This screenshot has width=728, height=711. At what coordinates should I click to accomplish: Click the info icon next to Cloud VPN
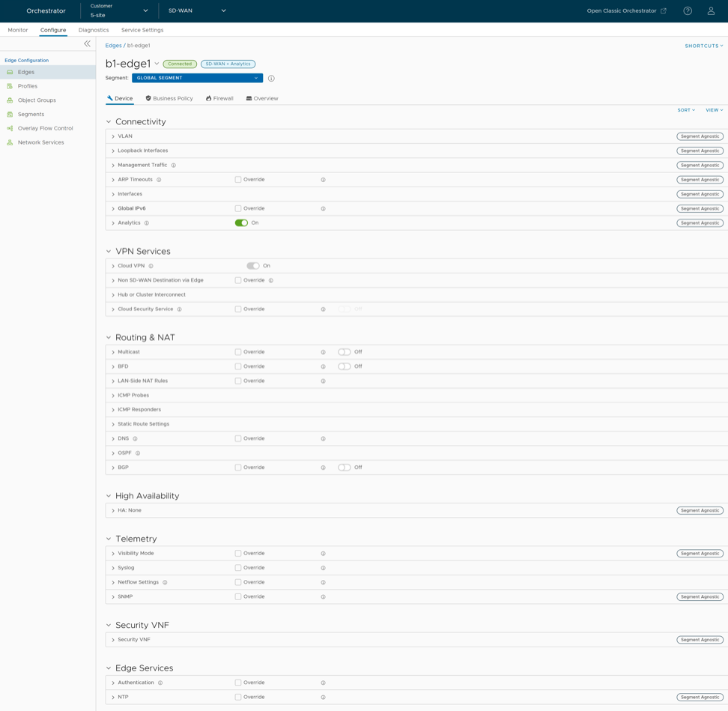(x=151, y=266)
